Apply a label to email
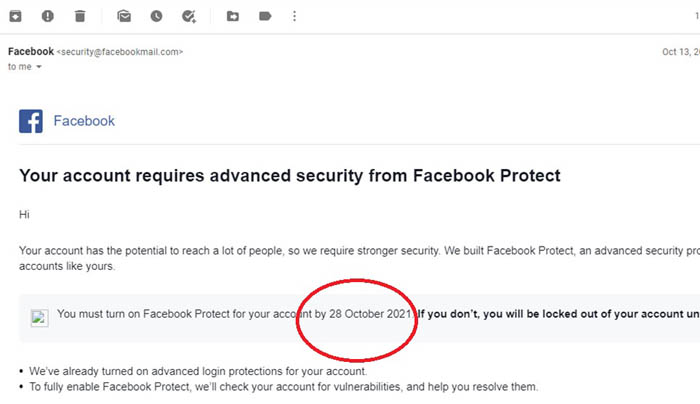700x404 pixels. 265,17
